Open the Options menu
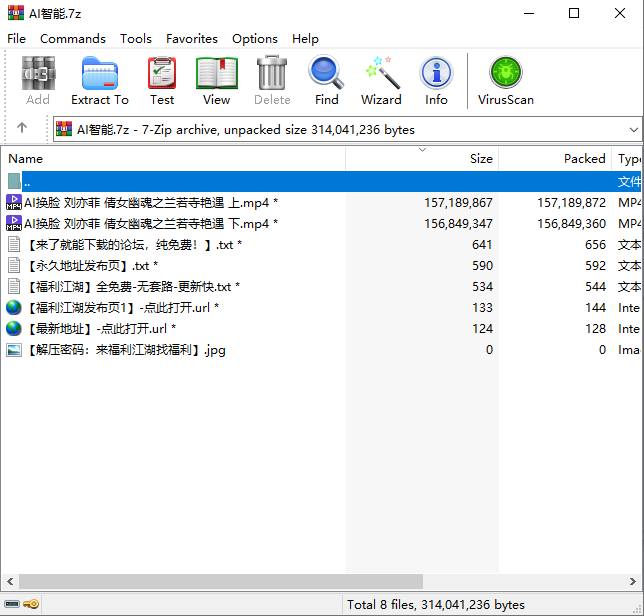 click(x=255, y=38)
